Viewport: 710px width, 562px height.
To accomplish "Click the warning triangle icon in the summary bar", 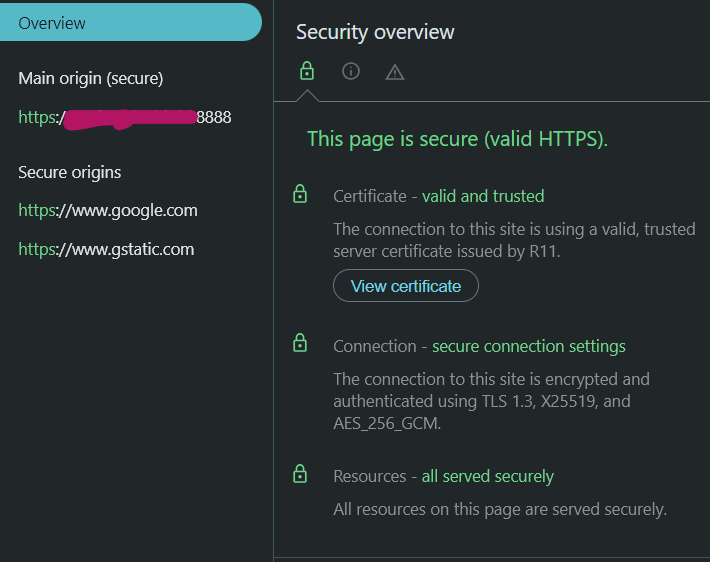I will tap(395, 72).
